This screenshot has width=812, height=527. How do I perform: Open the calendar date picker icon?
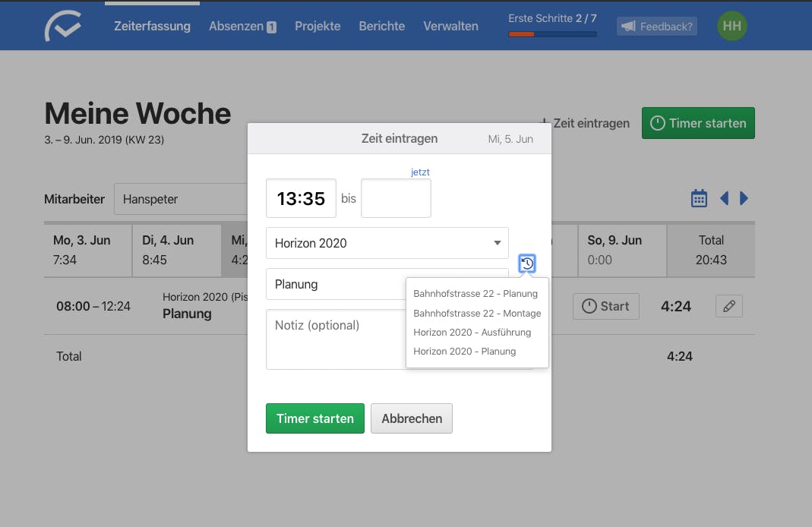coord(699,198)
